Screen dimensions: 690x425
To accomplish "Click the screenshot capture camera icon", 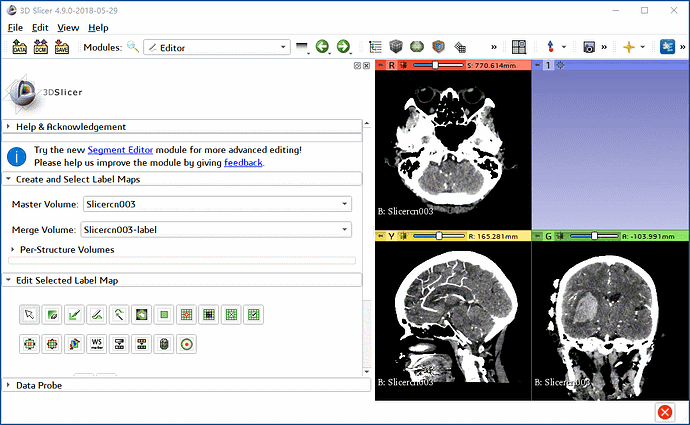I will pyautogui.click(x=589, y=47).
